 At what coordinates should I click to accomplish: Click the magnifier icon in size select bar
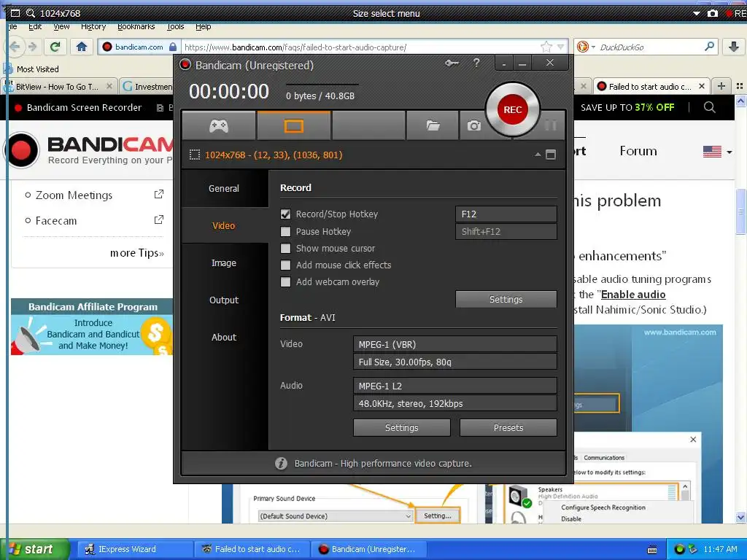[31, 13]
